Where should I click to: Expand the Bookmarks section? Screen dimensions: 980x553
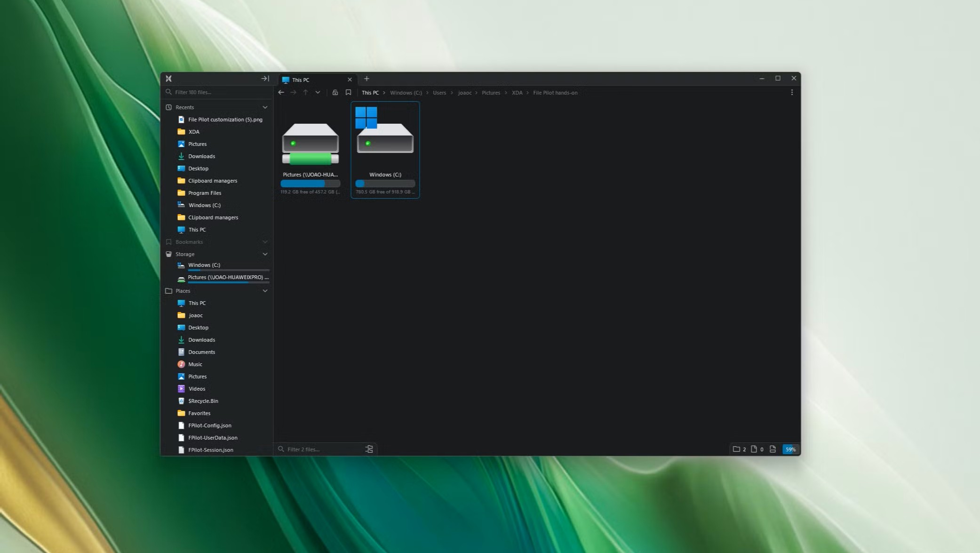coord(265,242)
